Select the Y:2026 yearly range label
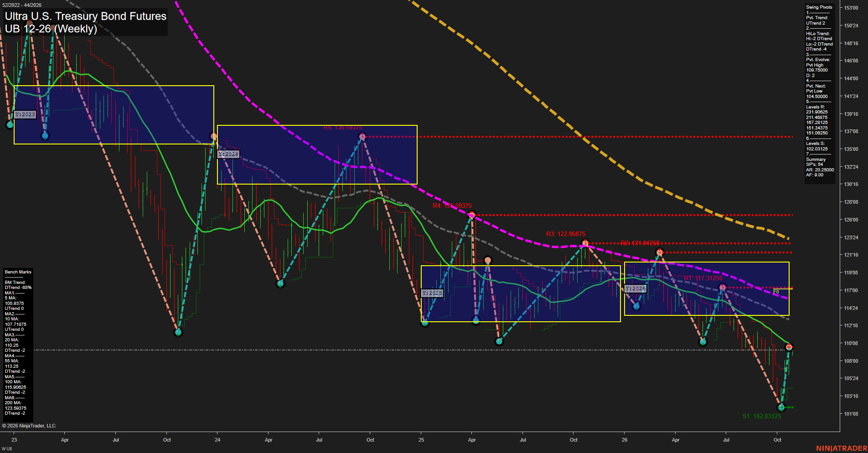Image resolution: width=868 pixels, height=453 pixels. click(x=635, y=288)
